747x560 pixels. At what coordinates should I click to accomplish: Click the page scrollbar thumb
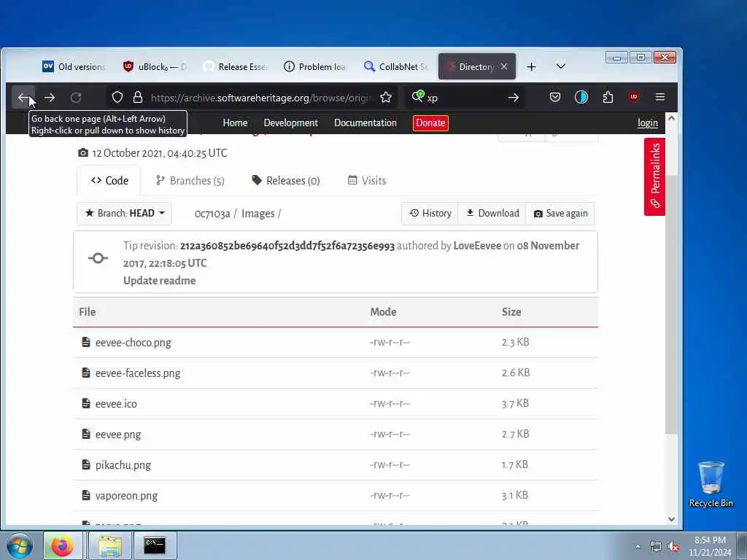click(671, 305)
